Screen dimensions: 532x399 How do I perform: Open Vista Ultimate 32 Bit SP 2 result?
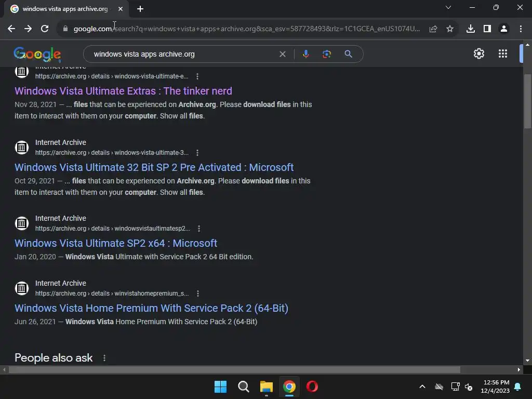[154, 167]
